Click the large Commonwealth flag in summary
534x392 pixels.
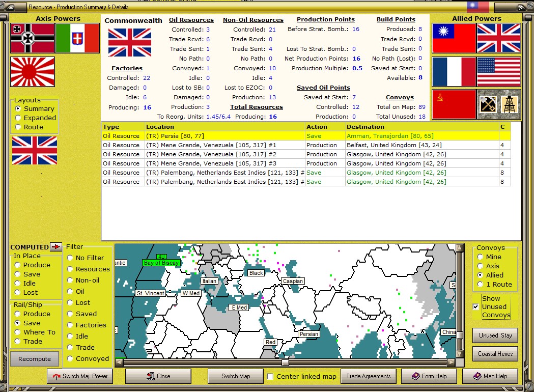click(x=130, y=43)
